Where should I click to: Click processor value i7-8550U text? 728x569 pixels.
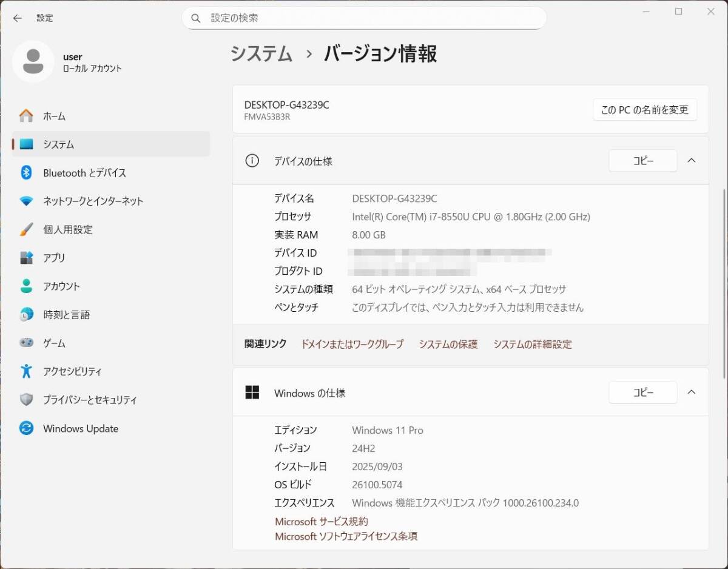[x=471, y=217]
